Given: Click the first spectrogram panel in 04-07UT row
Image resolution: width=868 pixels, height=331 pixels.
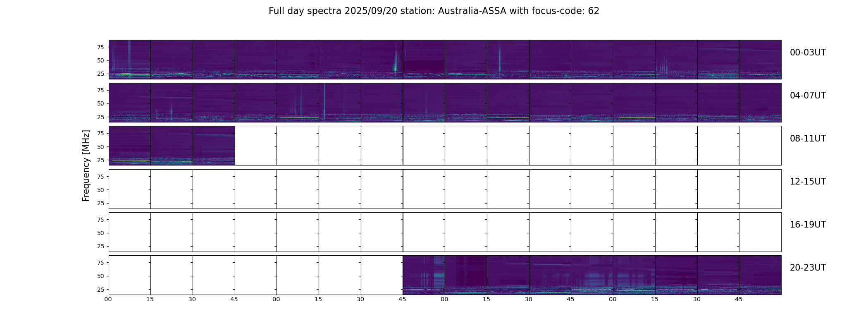Looking at the screenshot, I should coord(129,102).
